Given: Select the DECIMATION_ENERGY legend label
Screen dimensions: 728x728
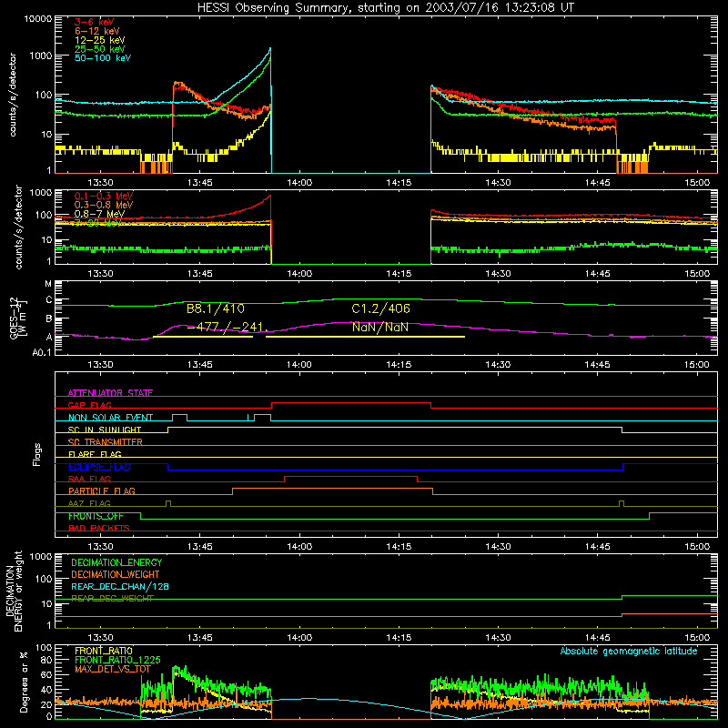Looking at the screenshot, I should coord(116,562).
